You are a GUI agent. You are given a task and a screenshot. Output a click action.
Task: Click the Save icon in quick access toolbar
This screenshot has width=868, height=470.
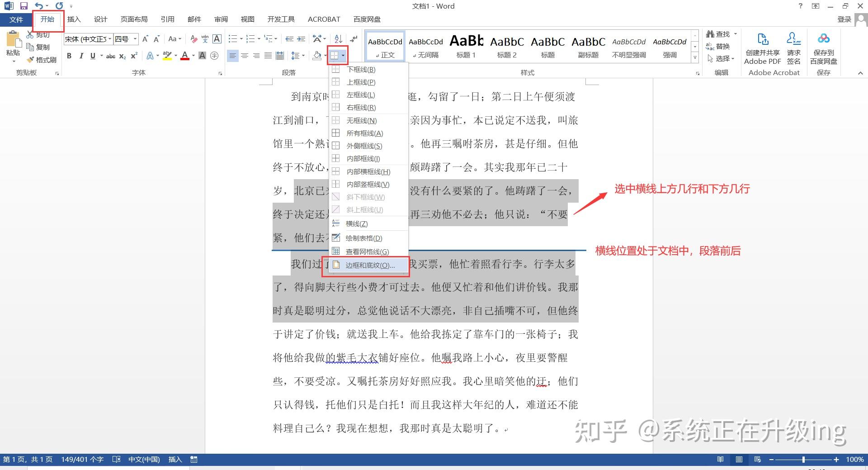click(x=24, y=6)
